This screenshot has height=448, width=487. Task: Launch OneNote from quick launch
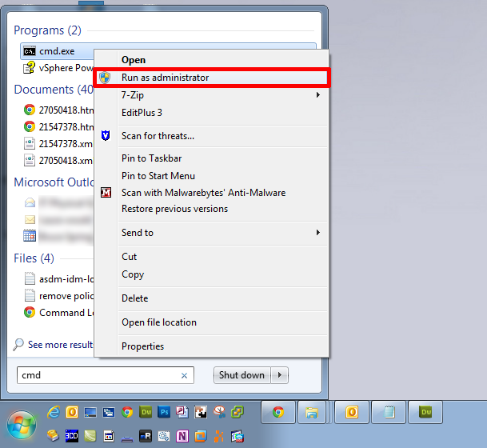[182, 436]
